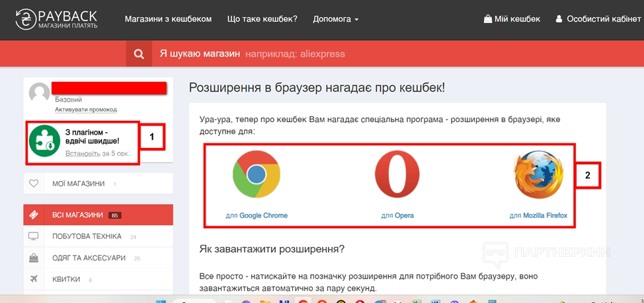Image resolution: width=644 pixels, height=303 pixels.
Task: Click the Google Chrome logo
Action: (x=257, y=176)
